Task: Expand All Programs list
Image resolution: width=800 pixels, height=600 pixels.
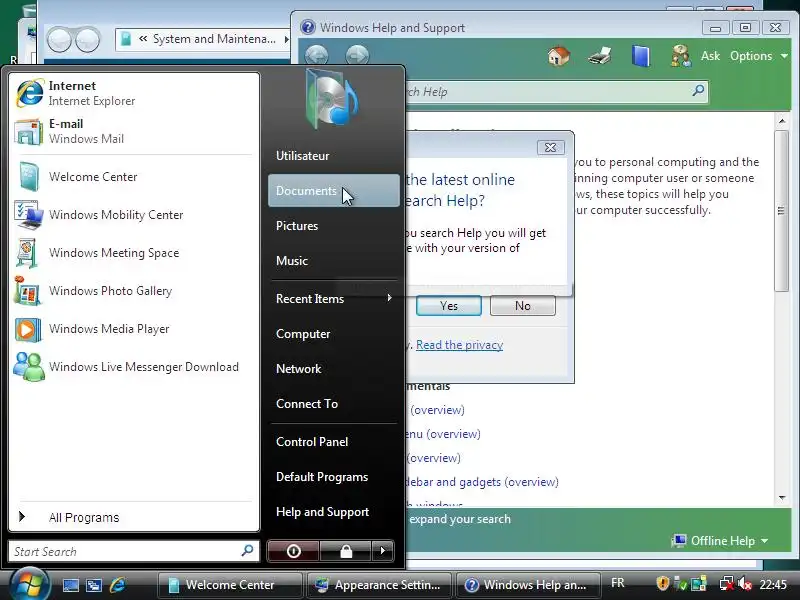Action: pyautogui.click(x=135, y=517)
